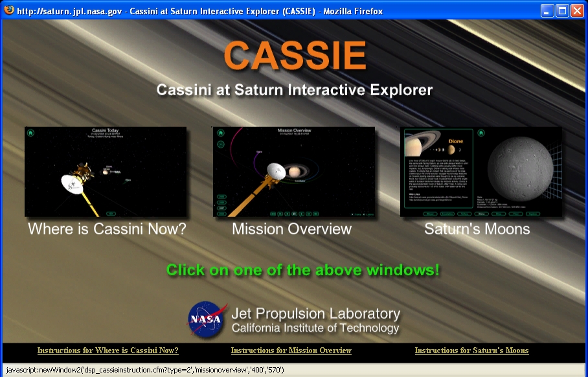
Task: Click the orange CASSIE heading
Action: point(295,55)
